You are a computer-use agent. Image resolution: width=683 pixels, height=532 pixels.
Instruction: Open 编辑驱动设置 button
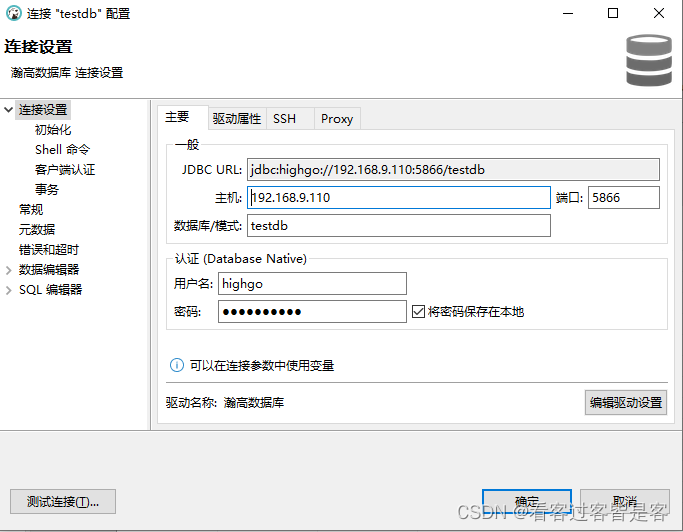click(x=626, y=403)
